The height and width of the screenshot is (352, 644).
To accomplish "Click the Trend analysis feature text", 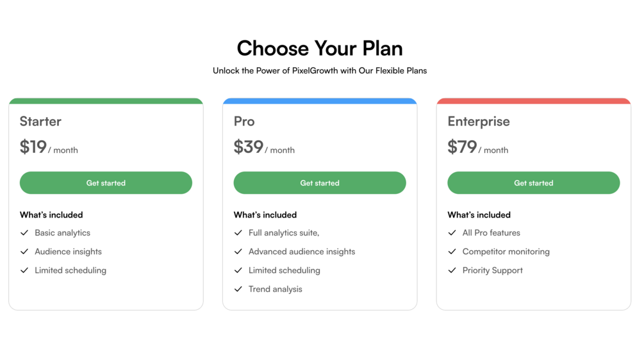I will (275, 289).
